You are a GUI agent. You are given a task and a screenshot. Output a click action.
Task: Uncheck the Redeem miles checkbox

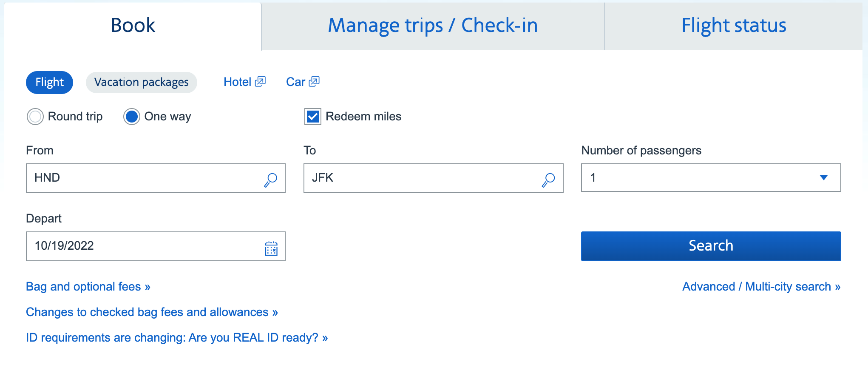[x=313, y=117]
